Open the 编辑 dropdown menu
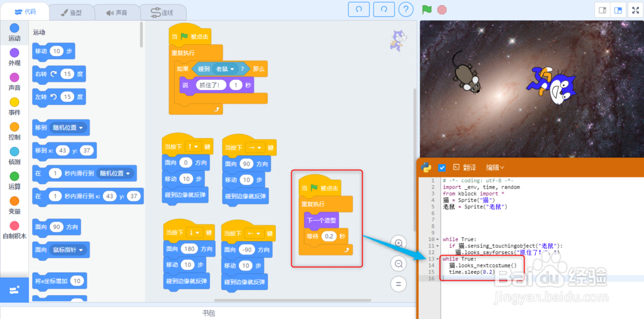Screen dimensions: 644x319 point(495,167)
